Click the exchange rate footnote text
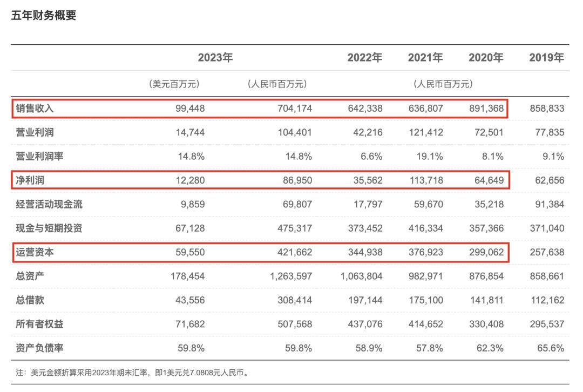 [132, 373]
